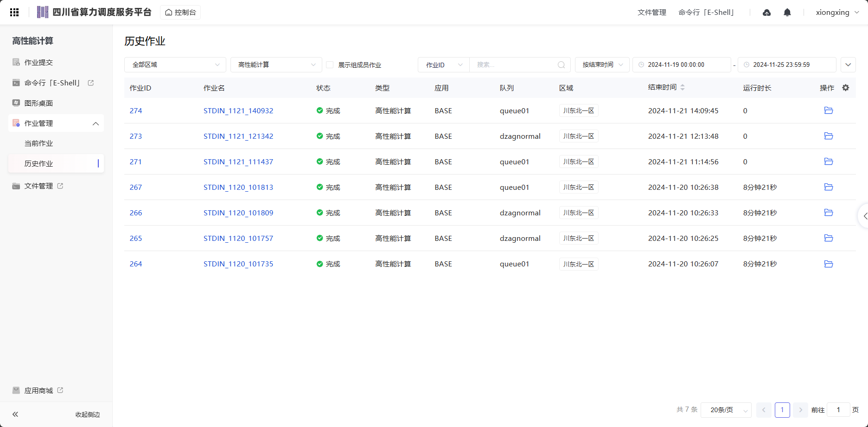The image size is (868, 427).
Task: Collapse sidebar with double-arrow icon
Action: 15,414
